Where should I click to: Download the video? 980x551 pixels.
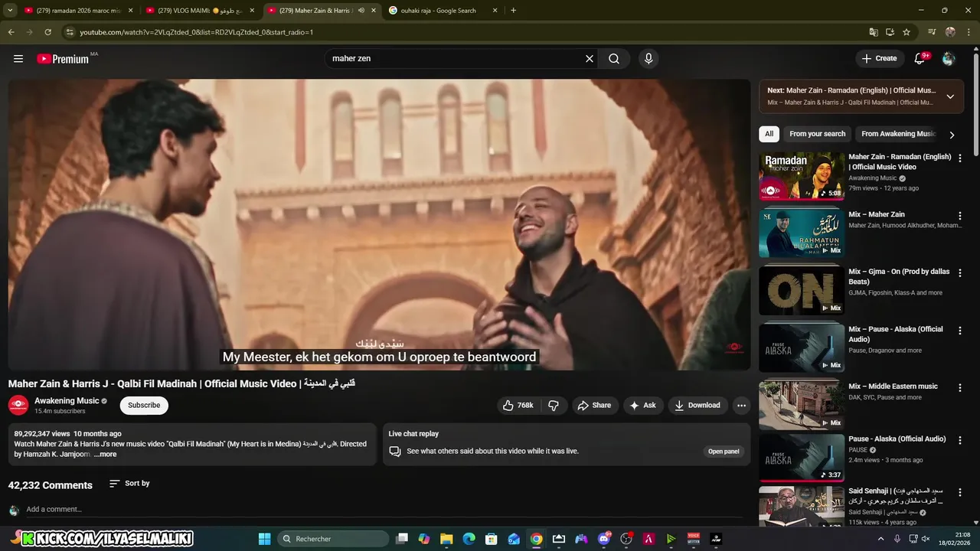697,406
